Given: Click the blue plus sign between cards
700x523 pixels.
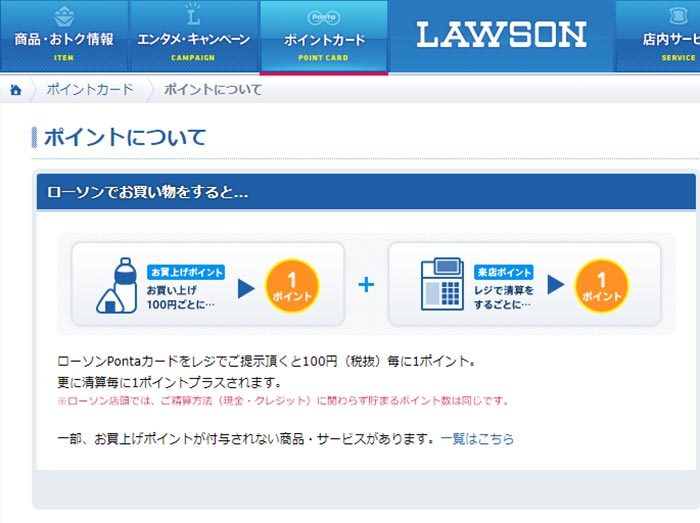Looking at the screenshot, I should [x=366, y=284].
